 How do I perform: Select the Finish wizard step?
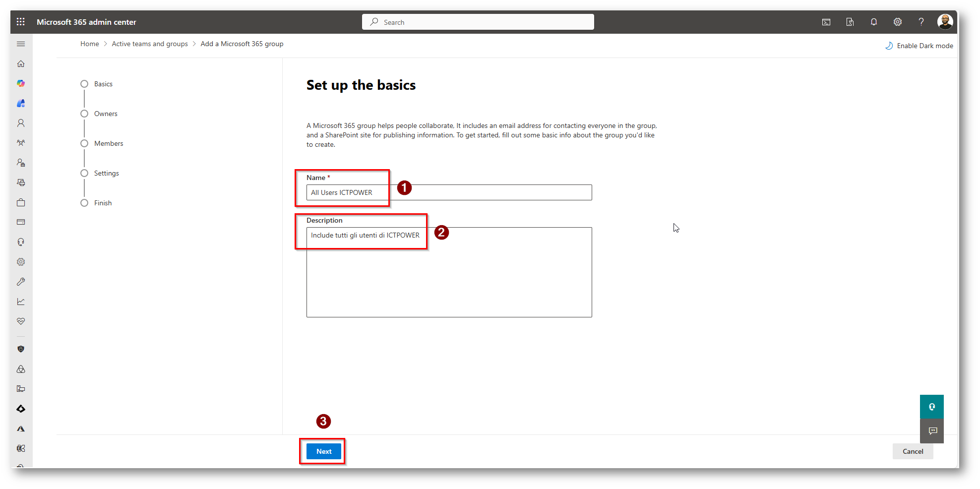pyautogui.click(x=96, y=203)
